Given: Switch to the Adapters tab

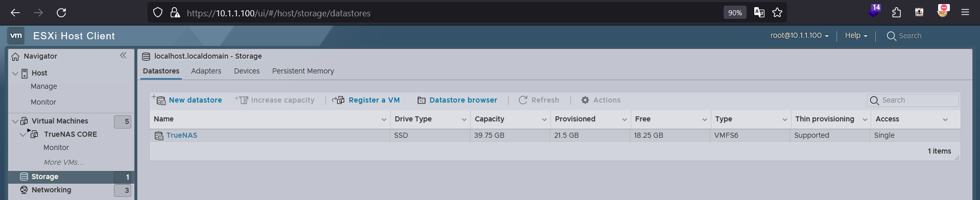Looking at the screenshot, I should pyautogui.click(x=206, y=71).
